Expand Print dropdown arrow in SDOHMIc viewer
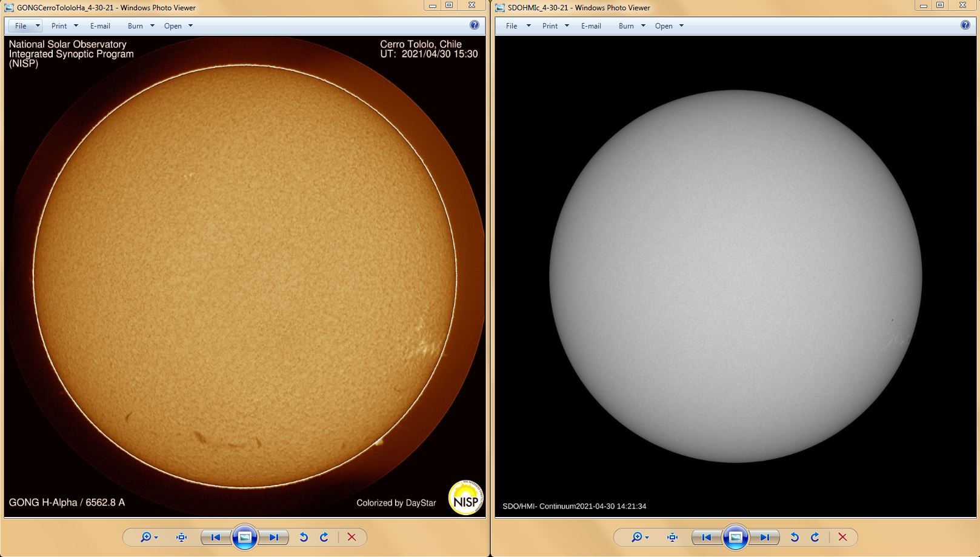 click(x=567, y=25)
